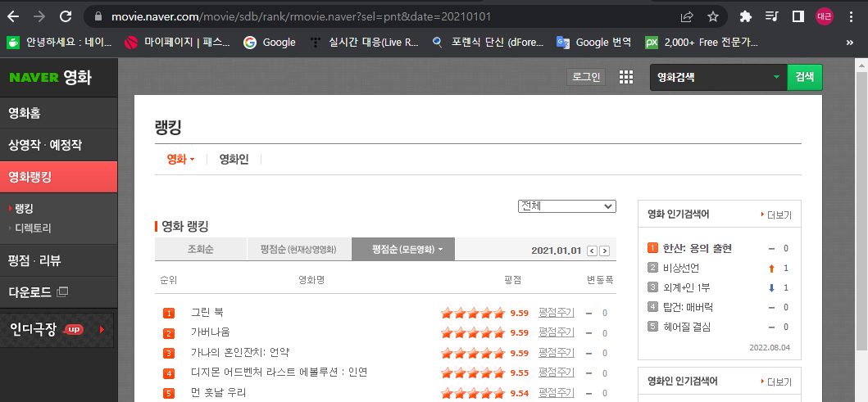Open the Naver services grid icon

626,77
